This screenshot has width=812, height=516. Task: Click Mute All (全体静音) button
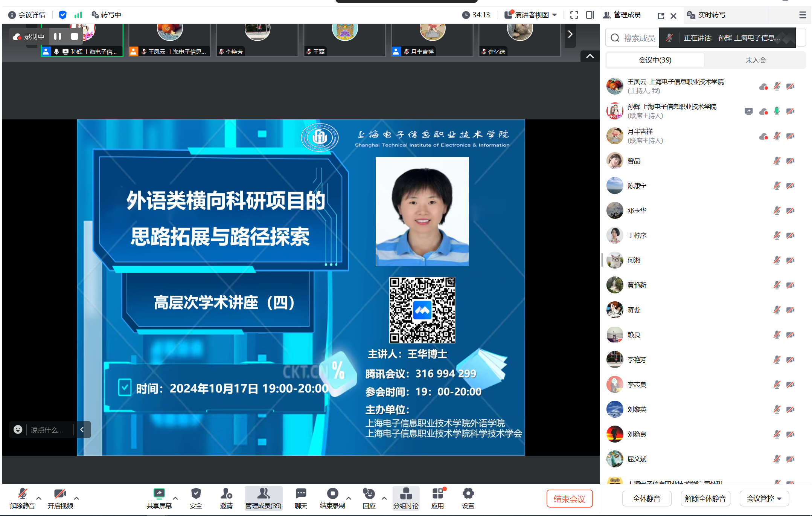coord(646,499)
